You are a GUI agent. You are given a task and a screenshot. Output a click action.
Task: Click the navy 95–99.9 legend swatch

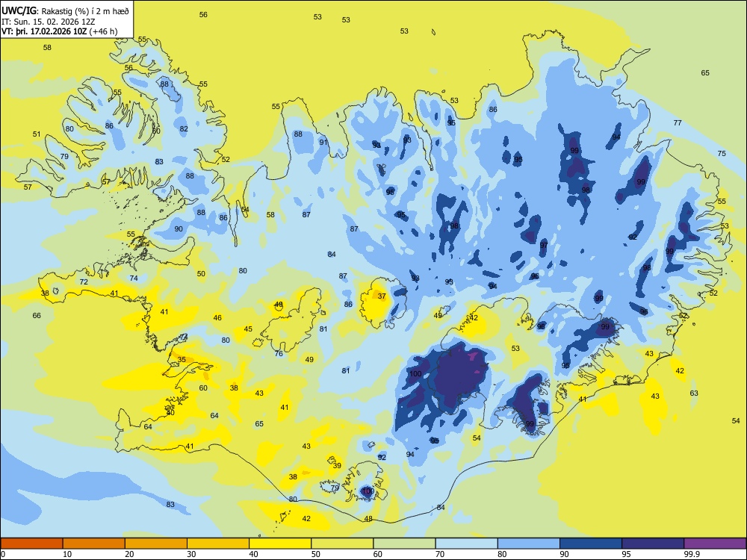(653, 544)
